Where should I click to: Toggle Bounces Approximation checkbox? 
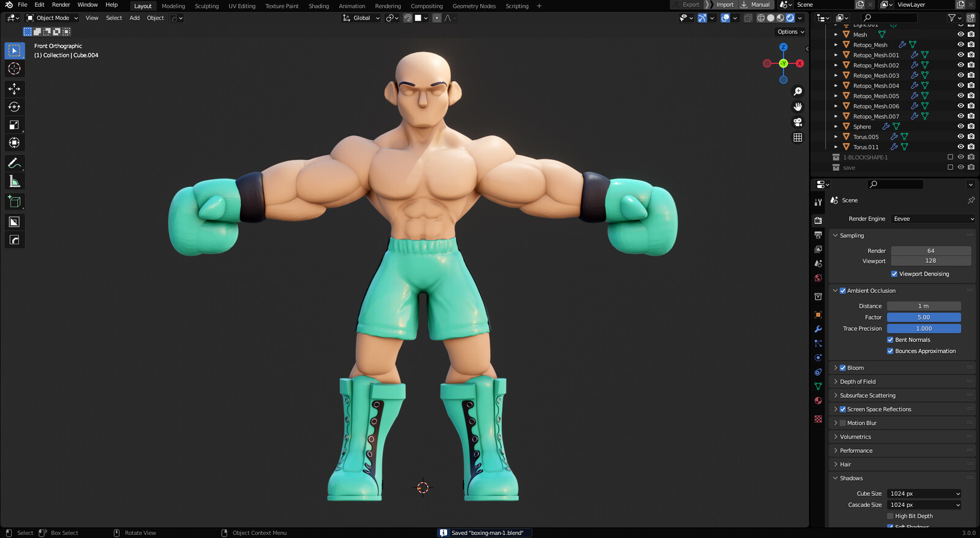pos(890,351)
